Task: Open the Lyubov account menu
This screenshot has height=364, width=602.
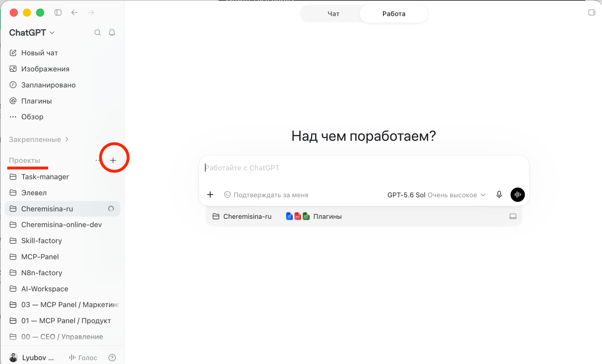Action: (x=32, y=358)
